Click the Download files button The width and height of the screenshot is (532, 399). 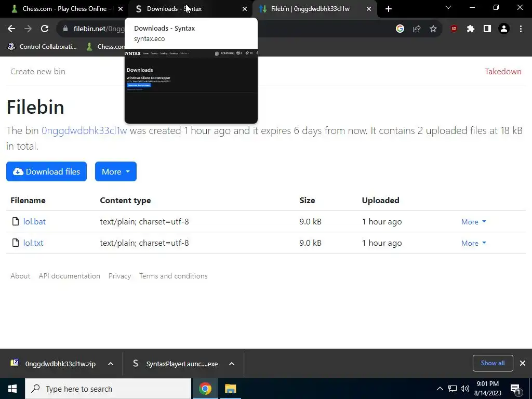pyautogui.click(x=46, y=171)
